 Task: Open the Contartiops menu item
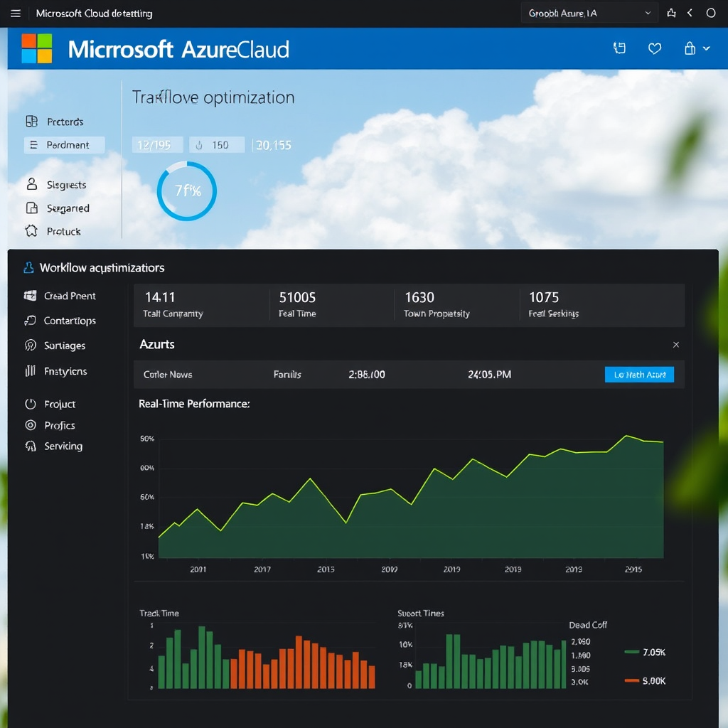click(x=60, y=321)
